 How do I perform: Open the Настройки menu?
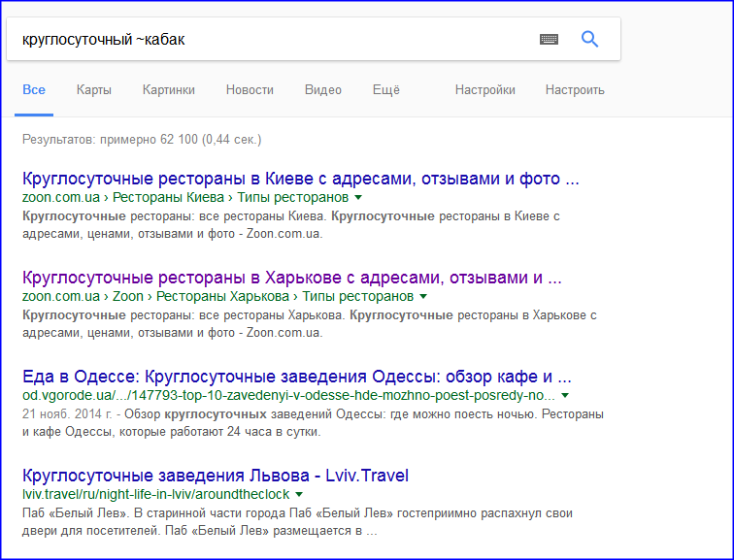pos(484,90)
